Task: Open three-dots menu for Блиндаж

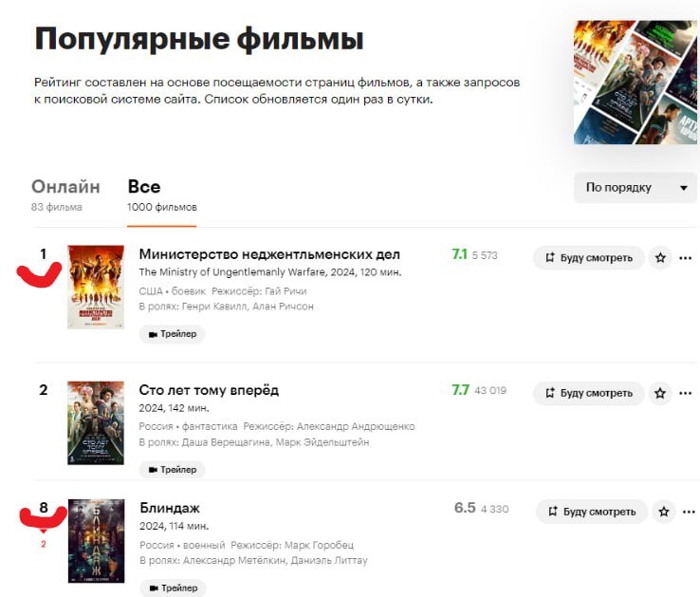Action: (689, 512)
